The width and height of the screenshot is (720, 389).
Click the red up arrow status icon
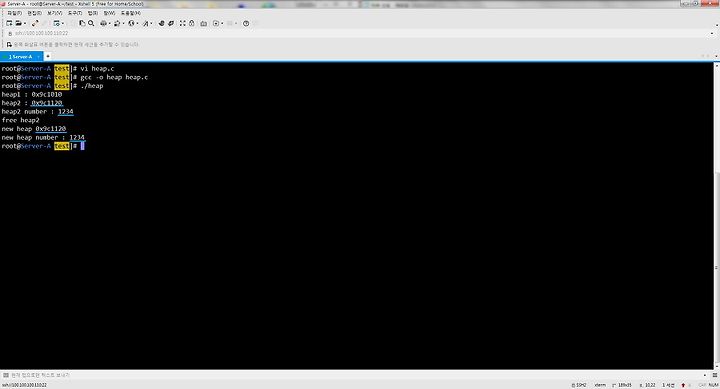(683, 385)
